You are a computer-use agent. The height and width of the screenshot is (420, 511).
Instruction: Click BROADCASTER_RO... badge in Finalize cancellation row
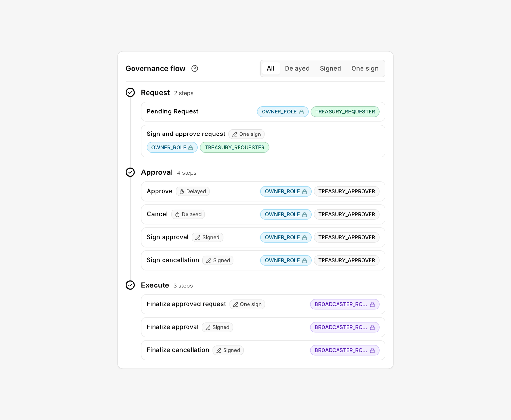[x=345, y=350]
